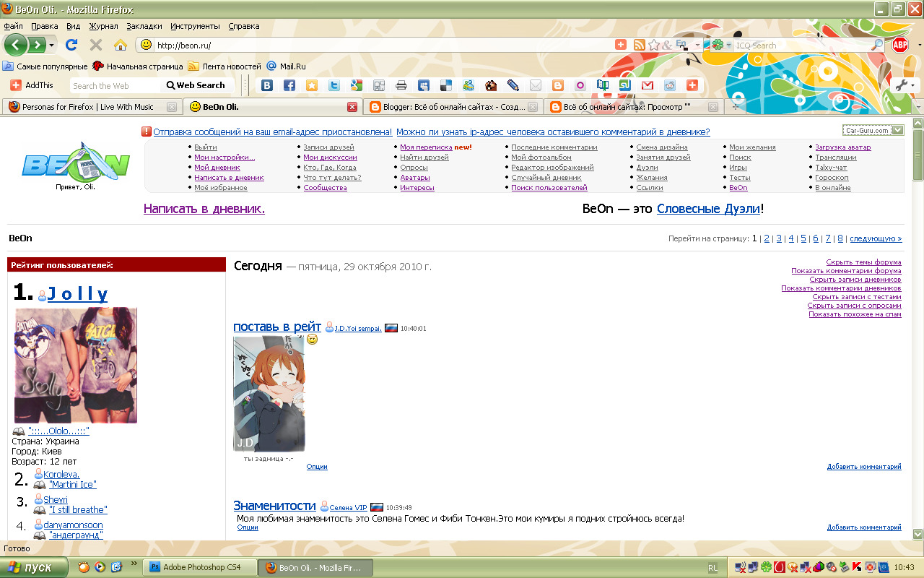Click the Web Search button
This screenshot has width=924, height=578.
click(x=196, y=85)
